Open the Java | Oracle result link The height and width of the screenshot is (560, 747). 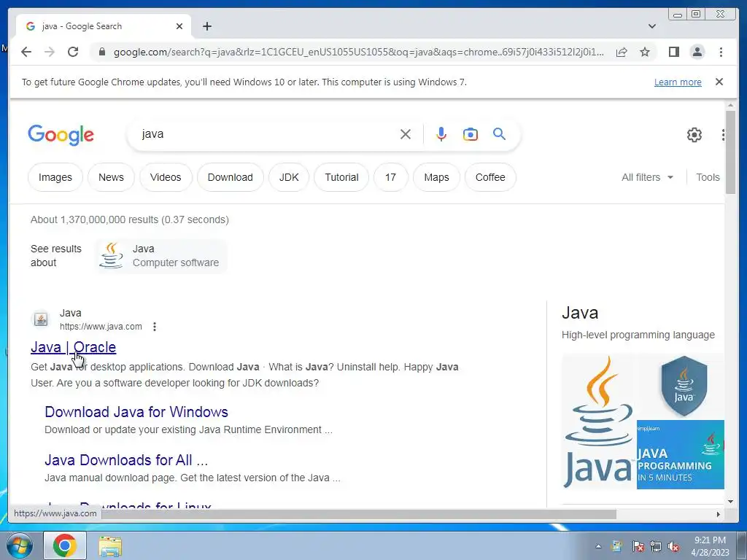(x=74, y=347)
